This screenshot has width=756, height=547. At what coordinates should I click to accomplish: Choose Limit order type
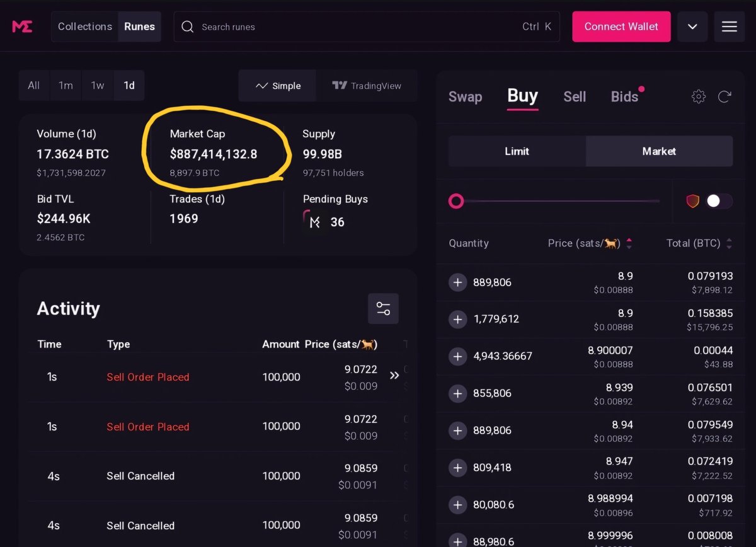pyautogui.click(x=517, y=151)
